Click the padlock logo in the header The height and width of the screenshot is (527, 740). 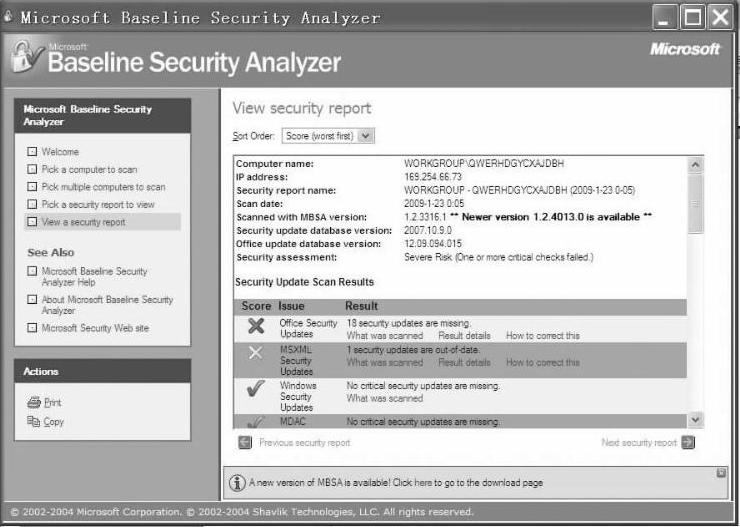click(27, 57)
